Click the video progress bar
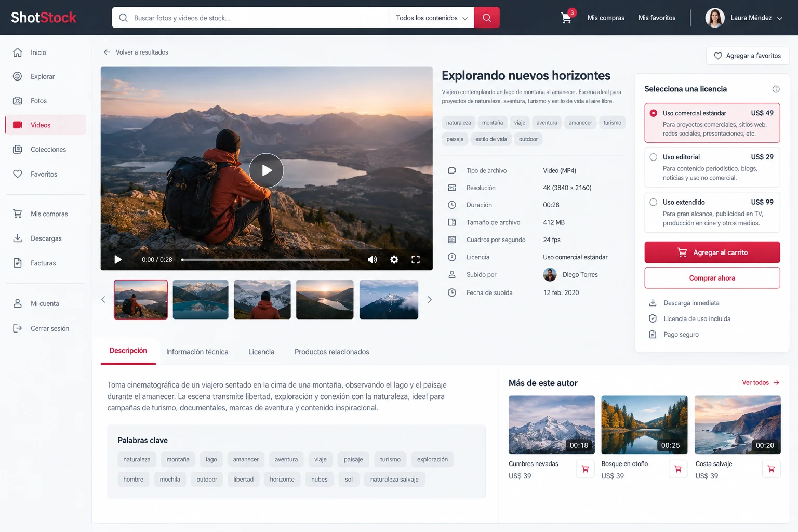The height and width of the screenshot is (532, 798). 265,259
